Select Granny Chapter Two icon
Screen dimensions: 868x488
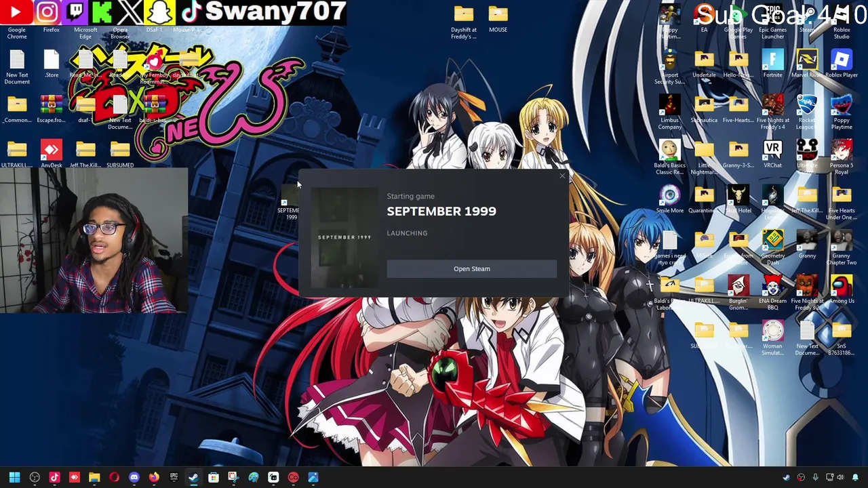[842, 247]
